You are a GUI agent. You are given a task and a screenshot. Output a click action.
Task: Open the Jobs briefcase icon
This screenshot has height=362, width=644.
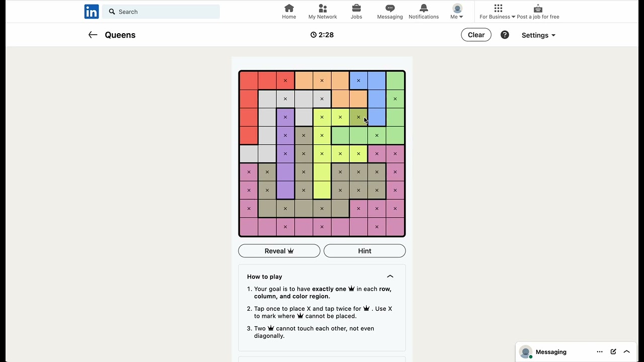[356, 8]
